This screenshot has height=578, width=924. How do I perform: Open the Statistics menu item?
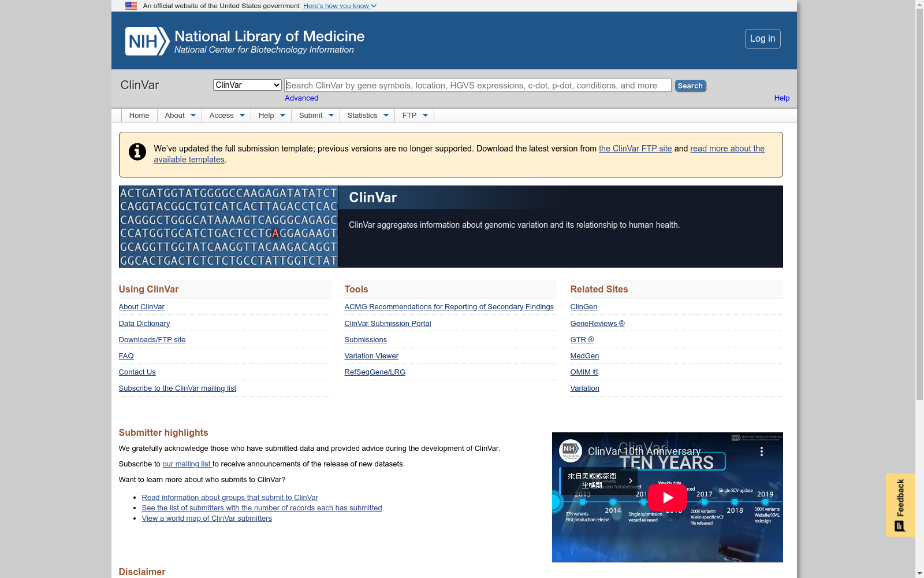pyautogui.click(x=362, y=116)
